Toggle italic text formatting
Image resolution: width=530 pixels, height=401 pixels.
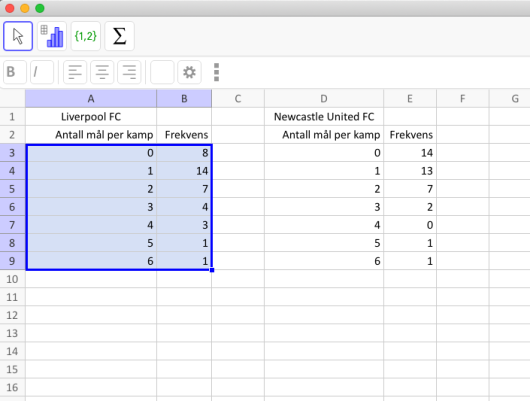(42, 72)
